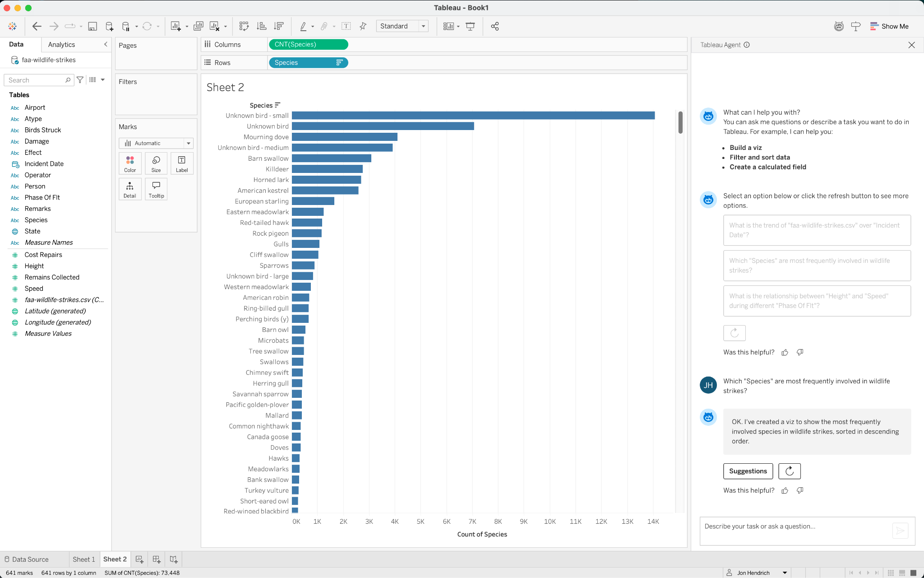Viewport: 924px width, 578px height.
Task: Collapse the Data pane with the arrow
Action: (x=106, y=44)
